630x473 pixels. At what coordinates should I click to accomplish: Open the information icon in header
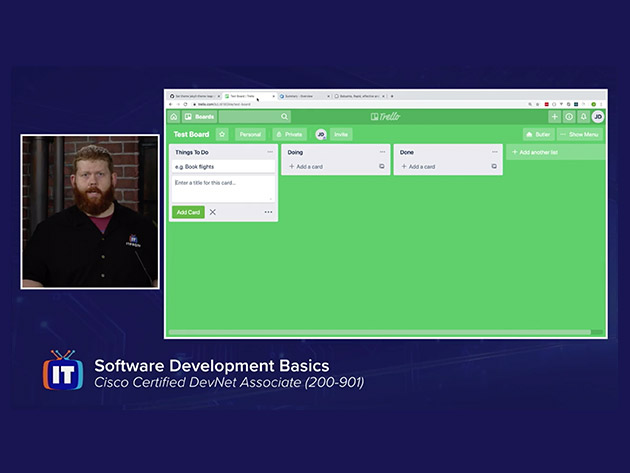(569, 117)
